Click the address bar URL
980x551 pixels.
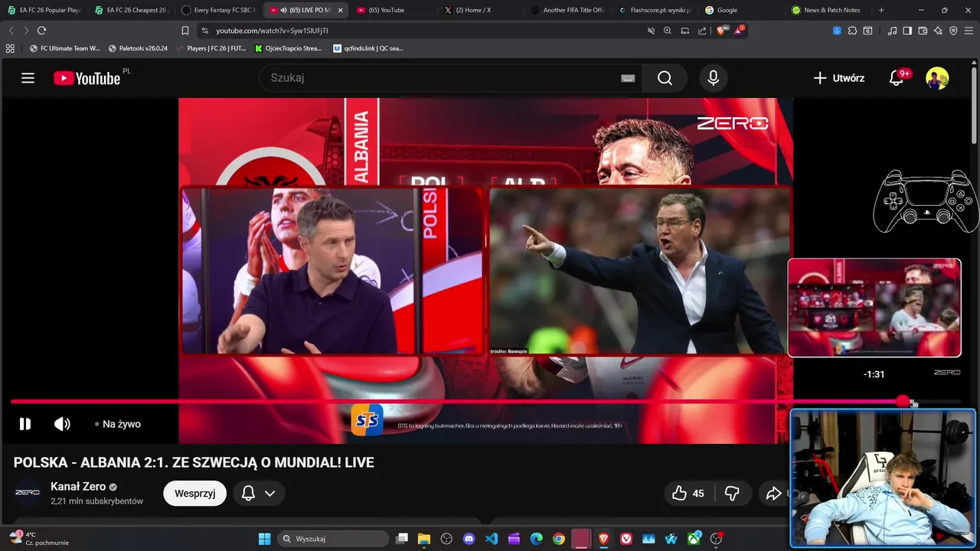point(272,31)
